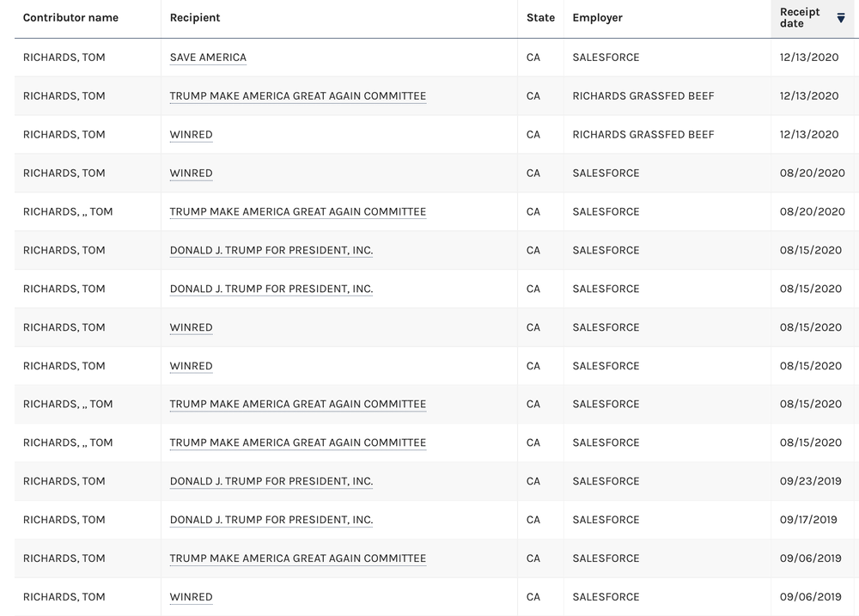
Task: Select contributor RICHARDS, TOM in SAVE AMERICA row
Action: click(x=64, y=58)
